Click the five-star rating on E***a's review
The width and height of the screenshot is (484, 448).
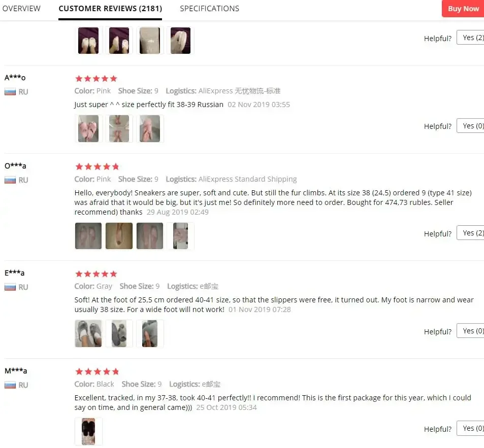[96, 274]
